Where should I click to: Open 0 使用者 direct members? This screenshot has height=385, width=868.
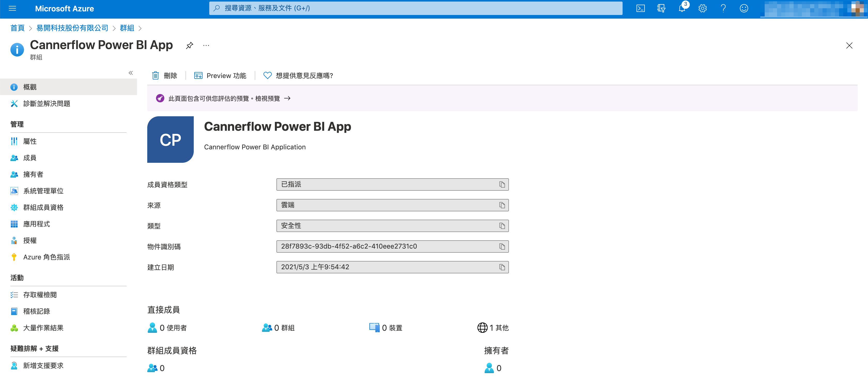pyautogui.click(x=167, y=328)
